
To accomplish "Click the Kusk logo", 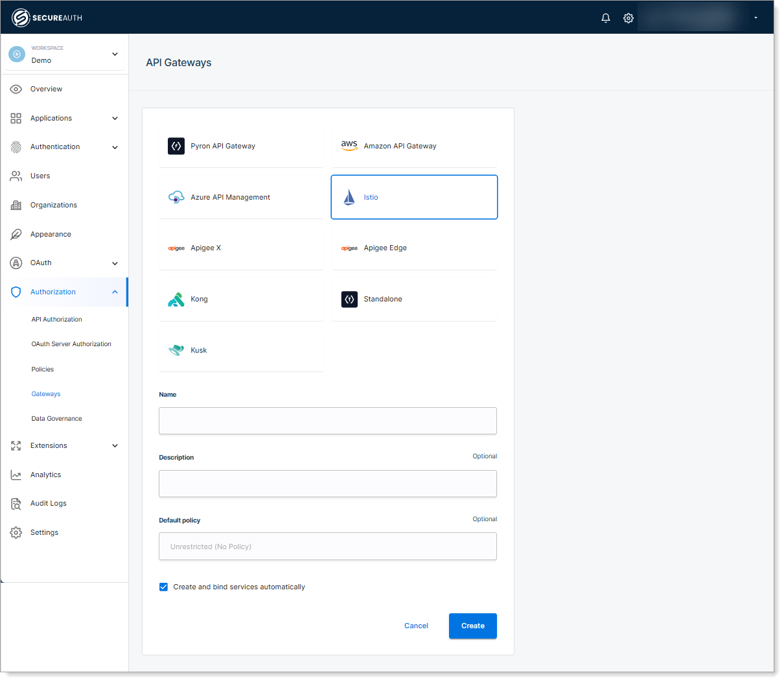I will pyautogui.click(x=176, y=350).
